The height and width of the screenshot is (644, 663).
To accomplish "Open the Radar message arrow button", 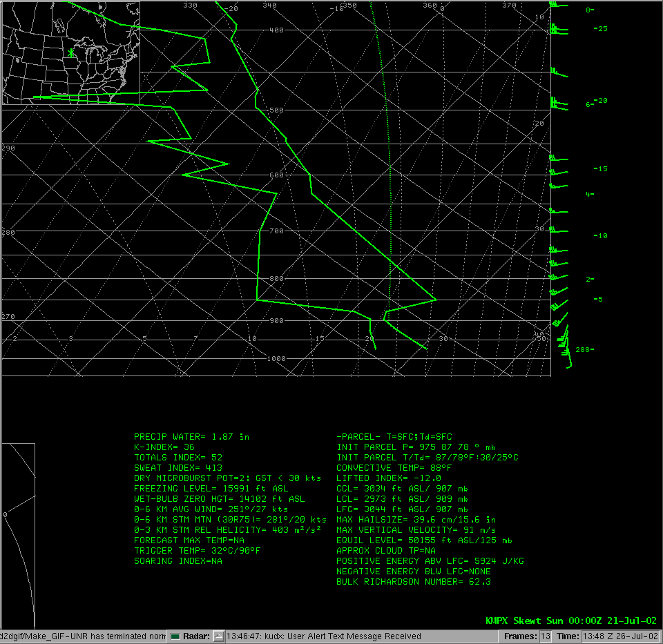I will [219, 636].
